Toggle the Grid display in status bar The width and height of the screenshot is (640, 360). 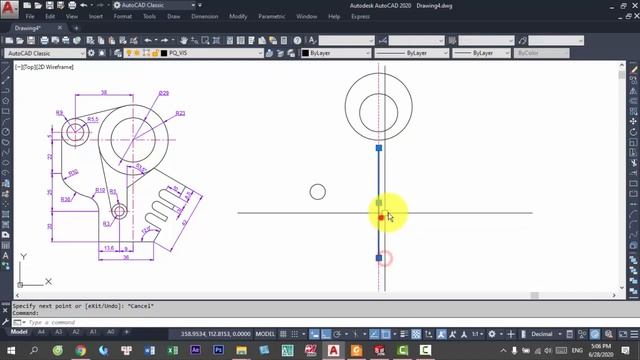pos(283,334)
